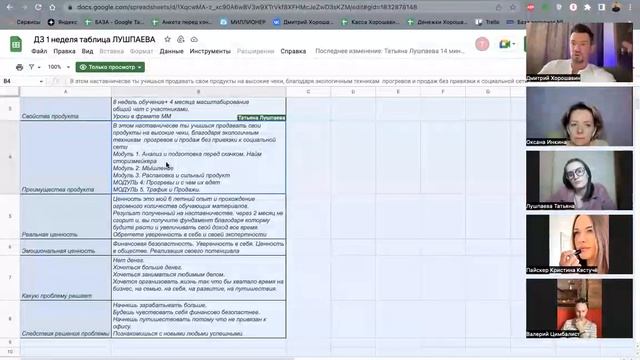The height and width of the screenshot is (360, 640).
Task: Open the БАЗА - Google Ta... bookmark
Action: [114, 22]
